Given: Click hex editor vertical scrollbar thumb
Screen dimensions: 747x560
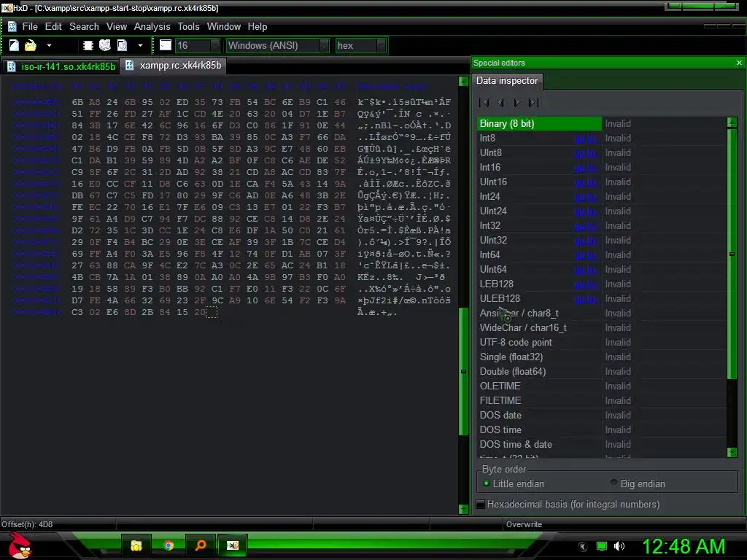Looking at the screenshot, I should click(463, 371).
